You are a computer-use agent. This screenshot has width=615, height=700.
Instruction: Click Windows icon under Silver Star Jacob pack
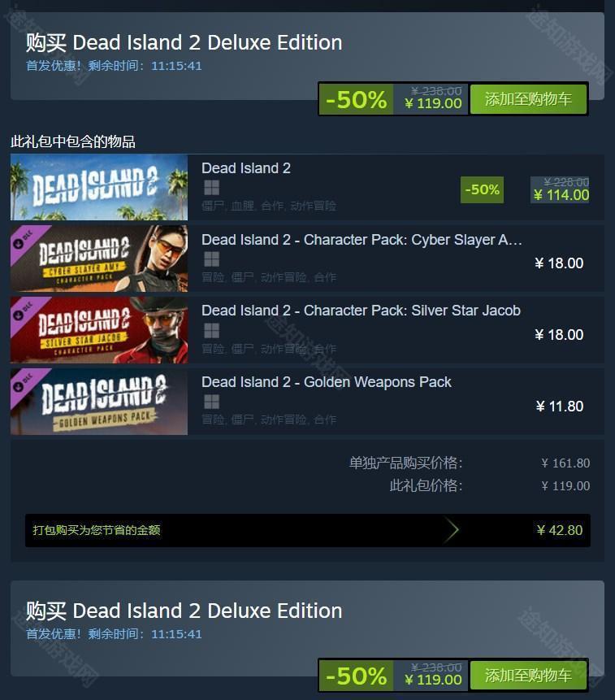point(211,331)
